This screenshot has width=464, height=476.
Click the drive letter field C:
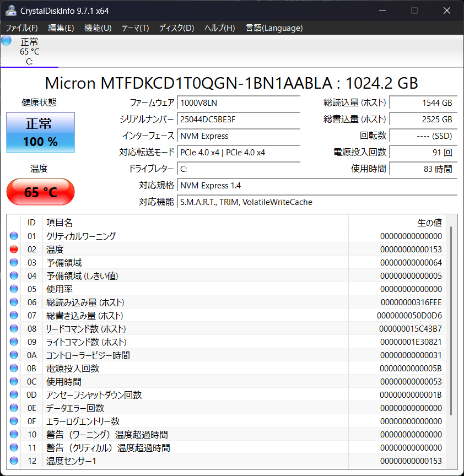click(239, 169)
